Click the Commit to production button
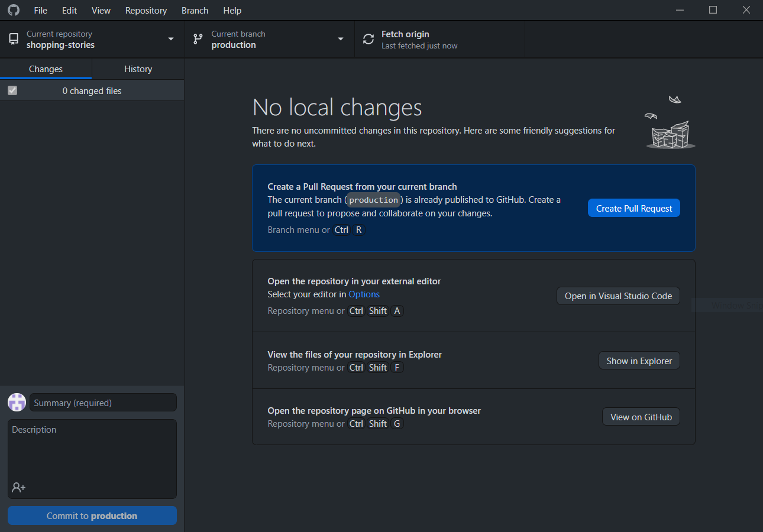 tap(92, 515)
